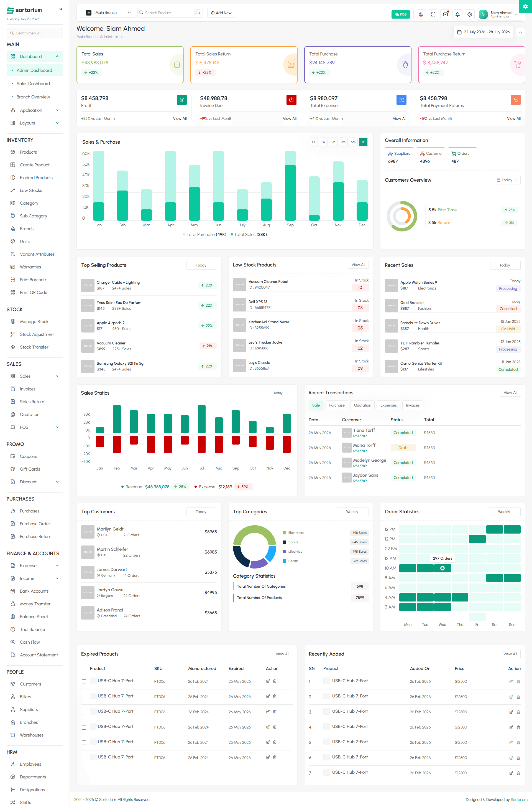532x807 pixels.
Task: Click the Total Payment Returns orange icon
Action: pos(515,100)
